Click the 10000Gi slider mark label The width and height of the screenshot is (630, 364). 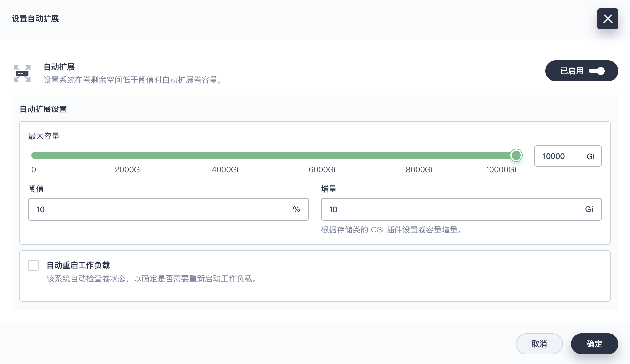[501, 170]
